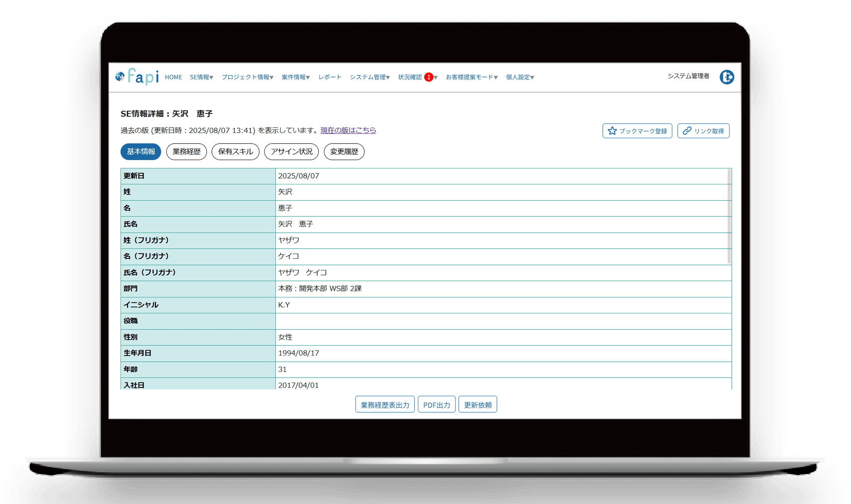View the アサイン状況 tab
Image resolution: width=851 pixels, height=504 pixels.
pos(291,152)
